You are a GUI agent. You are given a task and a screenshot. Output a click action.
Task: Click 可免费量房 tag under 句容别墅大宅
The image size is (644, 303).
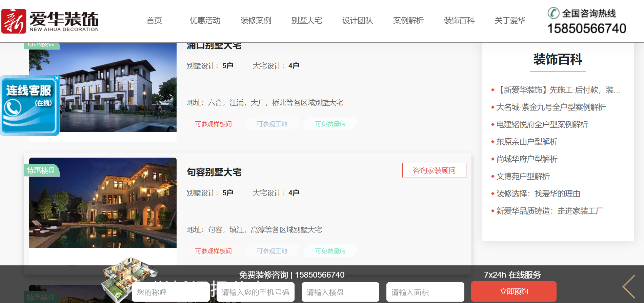coord(330,251)
